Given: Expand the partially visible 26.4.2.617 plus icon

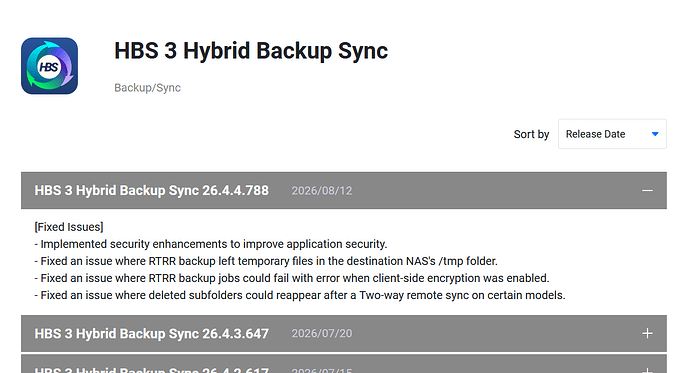Looking at the screenshot, I should (647, 370).
